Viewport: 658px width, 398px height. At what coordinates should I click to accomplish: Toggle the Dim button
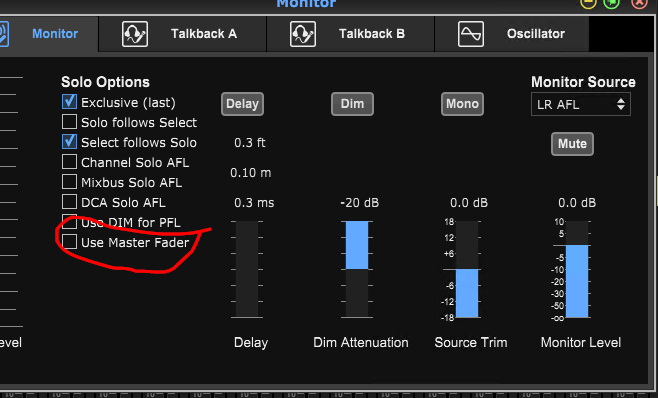(x=352, y=104)
